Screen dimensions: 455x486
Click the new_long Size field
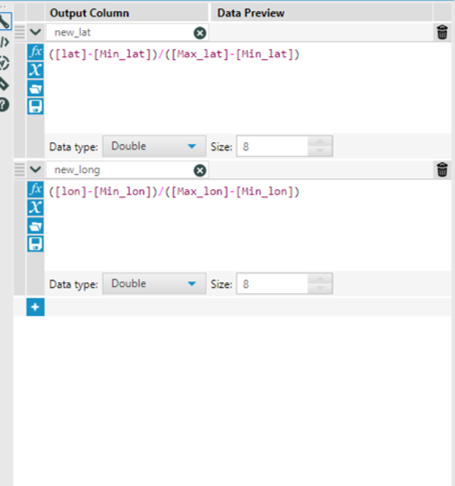click(272, 284)
